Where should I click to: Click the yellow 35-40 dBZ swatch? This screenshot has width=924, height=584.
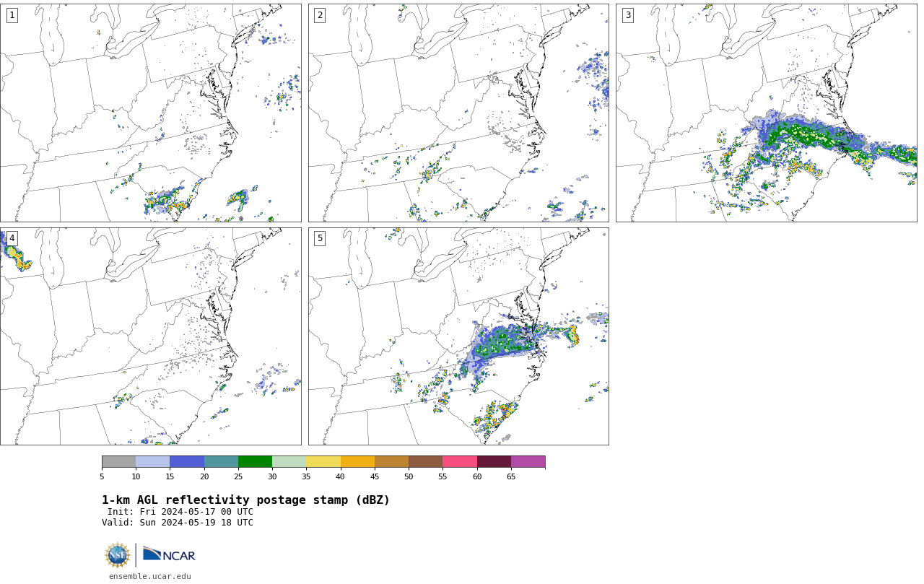click(x=323, y=462)
